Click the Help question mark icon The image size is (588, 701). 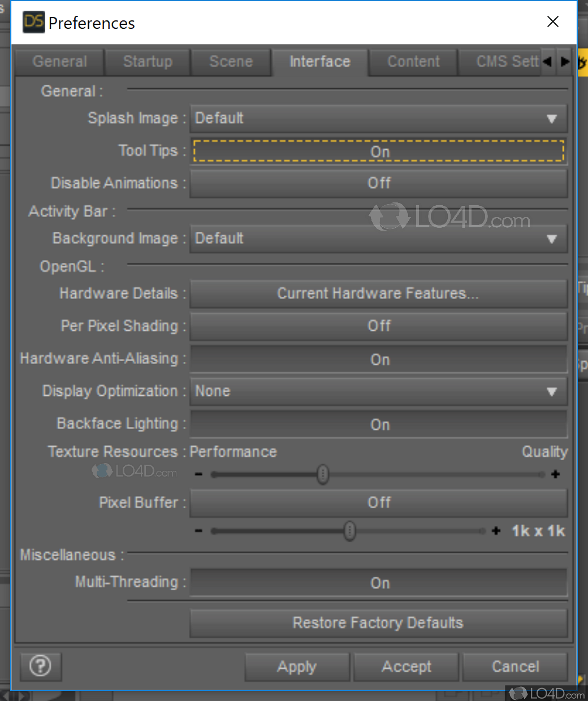[x=40, y=667]
